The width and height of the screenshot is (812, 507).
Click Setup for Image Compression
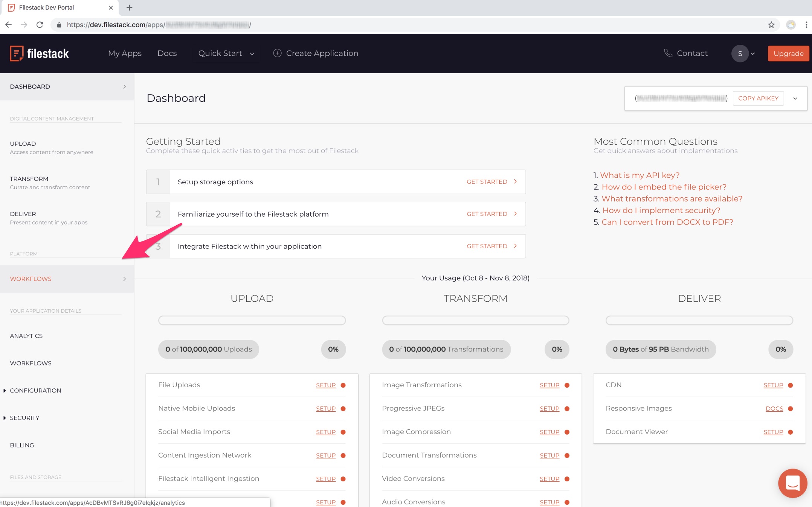point(549,432)
